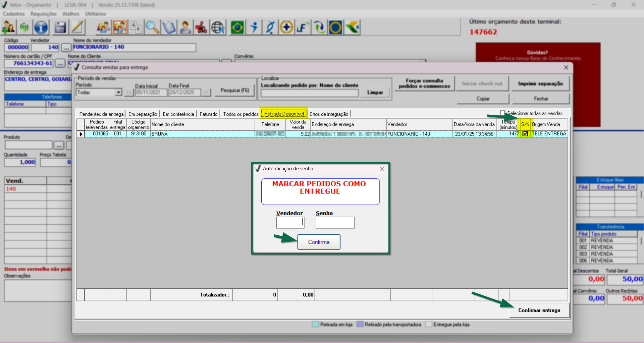Click the floppy disk save icon
This screenshot has width=644, height=343.
click(60, 27)
